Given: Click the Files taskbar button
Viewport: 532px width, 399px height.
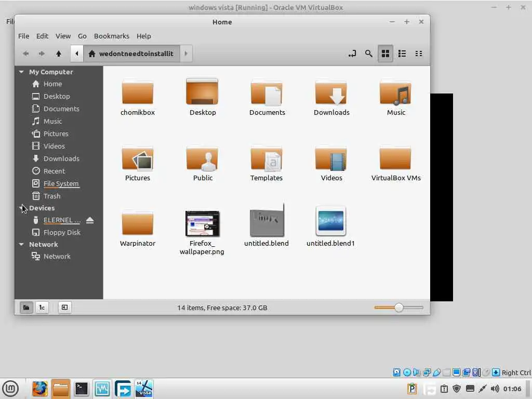Looking at the screenshot, I should click(61, 389).
